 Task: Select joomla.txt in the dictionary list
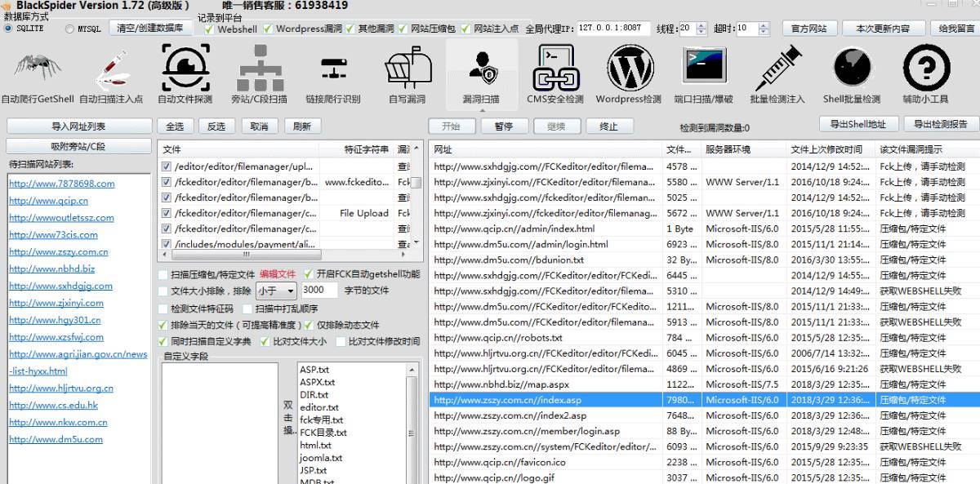(320, 458)
